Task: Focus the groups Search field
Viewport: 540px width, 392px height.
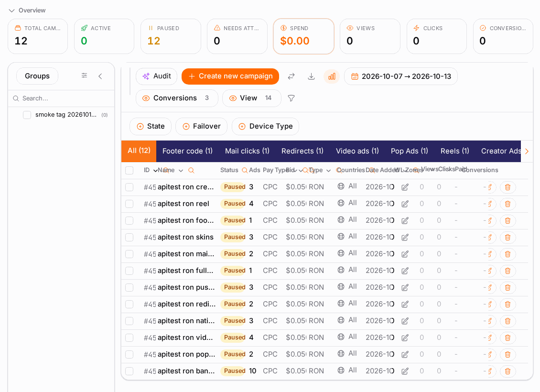Action: (61, 98)
